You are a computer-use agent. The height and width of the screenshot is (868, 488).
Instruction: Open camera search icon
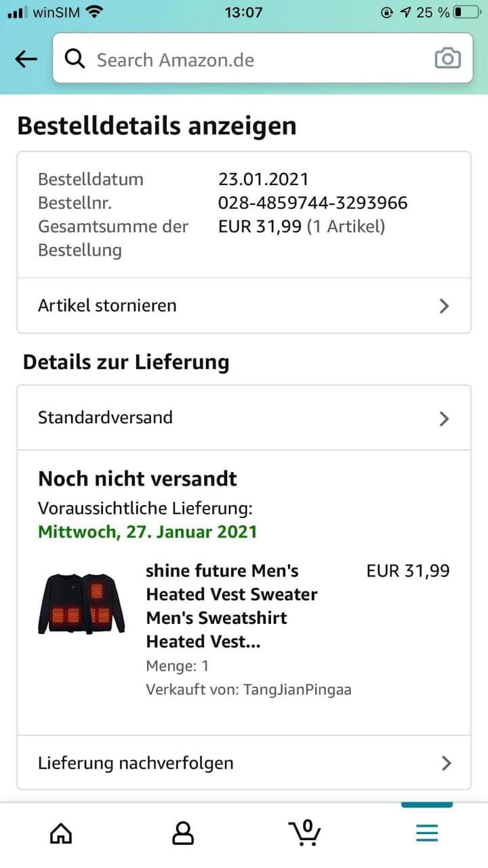pyautogui.click(x=447, y=59)
